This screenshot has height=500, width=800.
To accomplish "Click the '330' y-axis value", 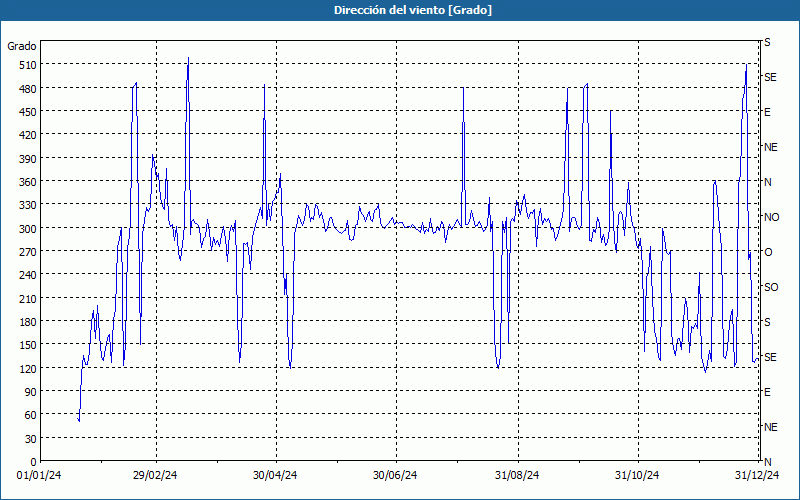I will pos(27,205).
